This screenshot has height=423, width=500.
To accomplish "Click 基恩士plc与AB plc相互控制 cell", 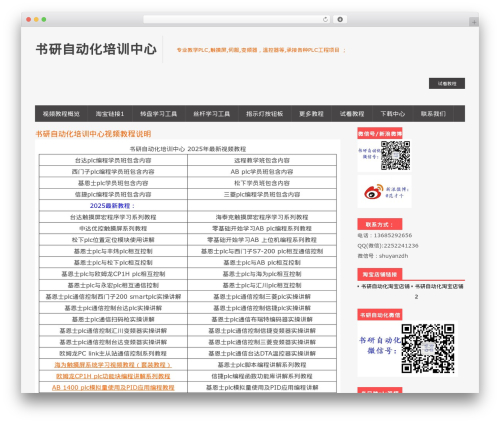I will click(x=262, y=263).
